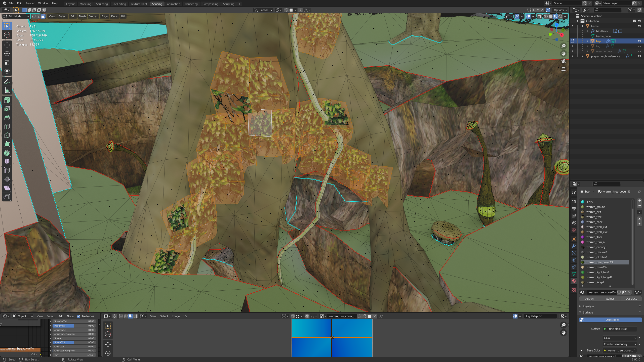Open the Object Data properties tab
This screenshot has height=362, width=644.
pos(574,274)
